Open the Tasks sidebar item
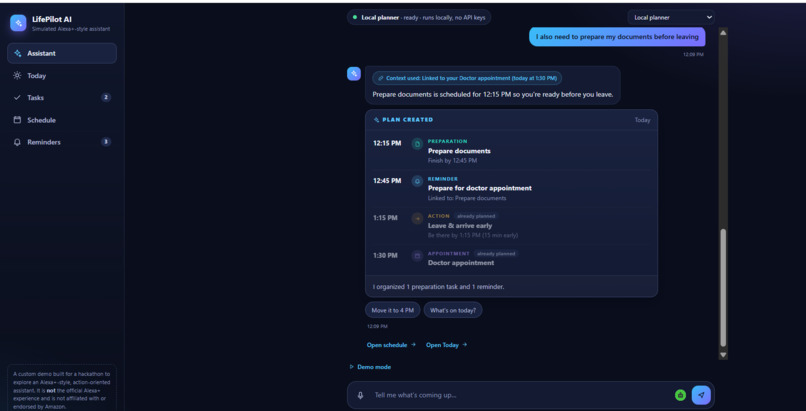The width and height of the screenshot is (806, 411). click(62, 98)
